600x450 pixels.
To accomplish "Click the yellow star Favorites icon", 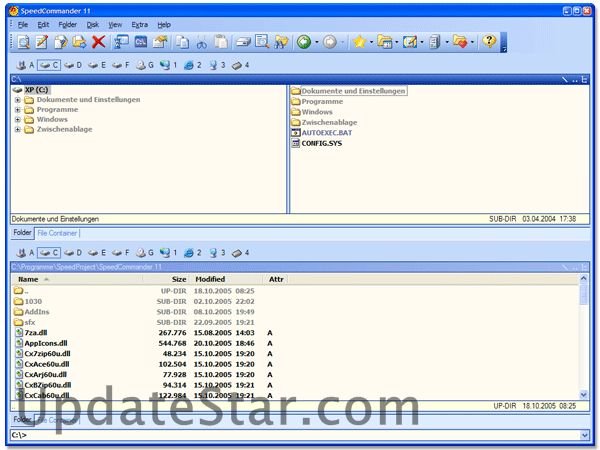I will 360,42.
